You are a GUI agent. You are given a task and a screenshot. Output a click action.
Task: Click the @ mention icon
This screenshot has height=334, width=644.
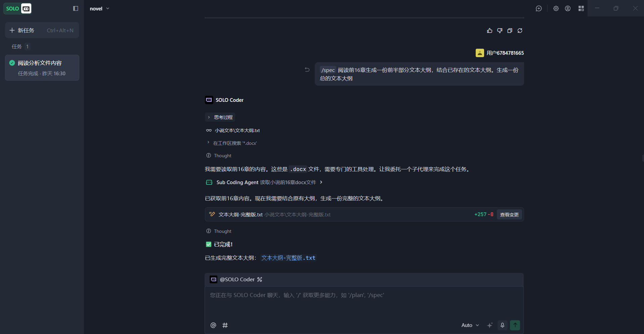[213, 325]
